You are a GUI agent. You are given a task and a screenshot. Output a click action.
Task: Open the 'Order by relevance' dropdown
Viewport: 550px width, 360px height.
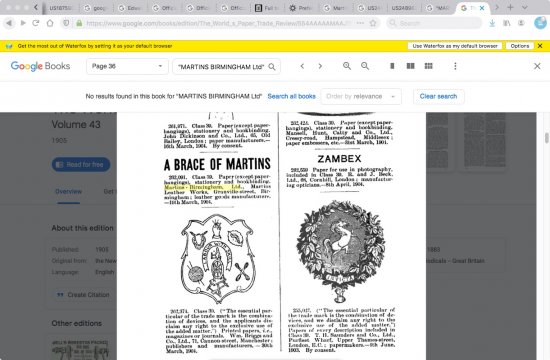coord(361,96)
